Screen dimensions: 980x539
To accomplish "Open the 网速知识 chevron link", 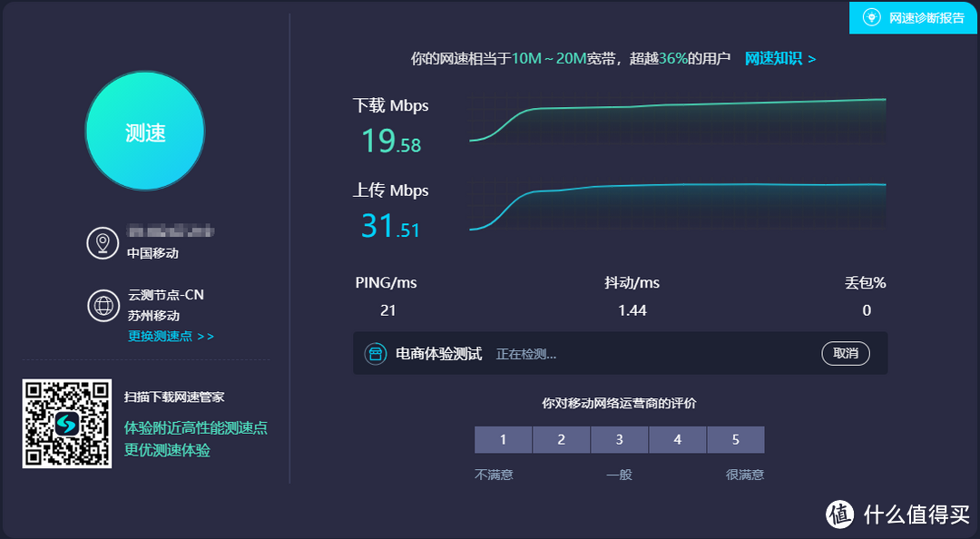I will [x=779, y=57].
